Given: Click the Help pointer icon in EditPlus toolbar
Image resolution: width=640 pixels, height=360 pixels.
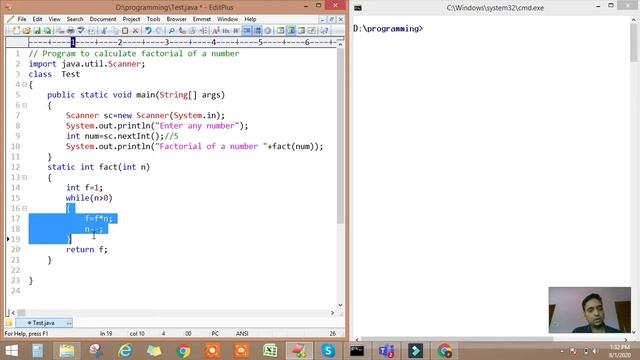Looking at the screenshot, I should 324,31.
